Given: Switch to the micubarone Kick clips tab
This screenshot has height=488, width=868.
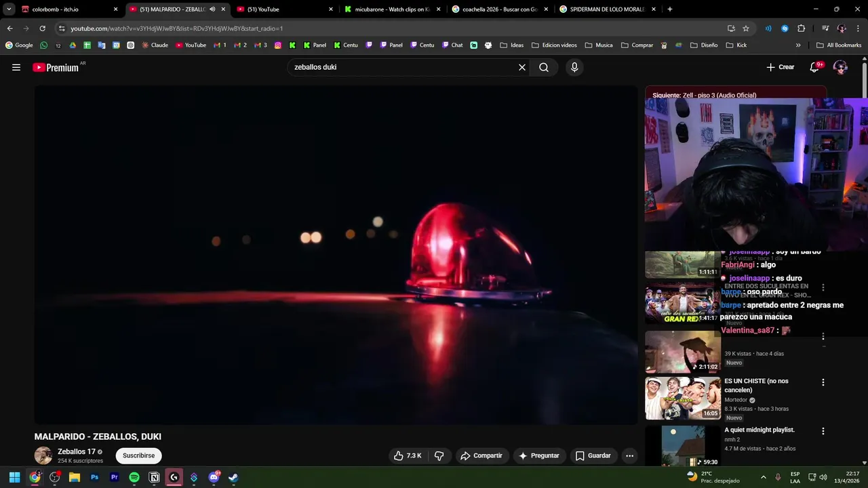Looking at the screenshot, I should coord(392,9).
